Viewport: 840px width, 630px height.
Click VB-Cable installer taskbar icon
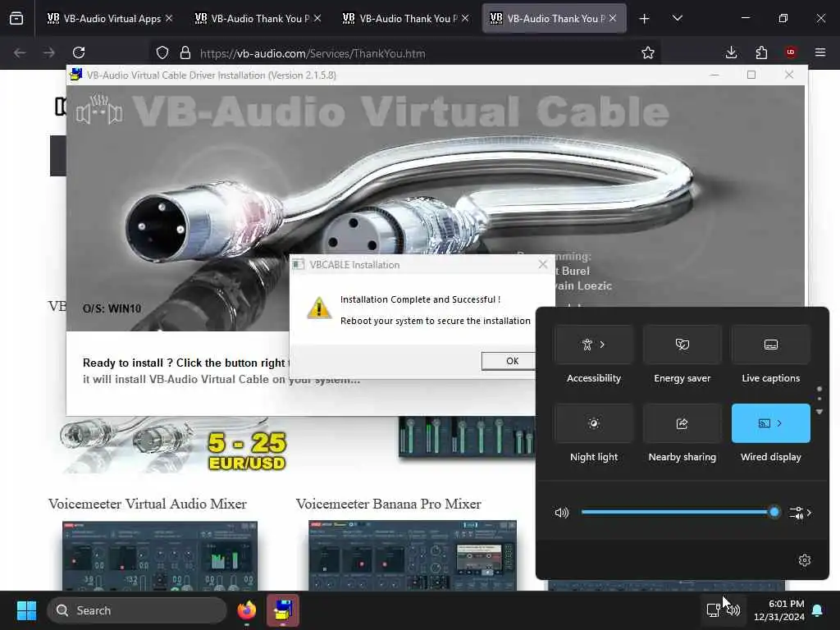(x=283, y=610)
